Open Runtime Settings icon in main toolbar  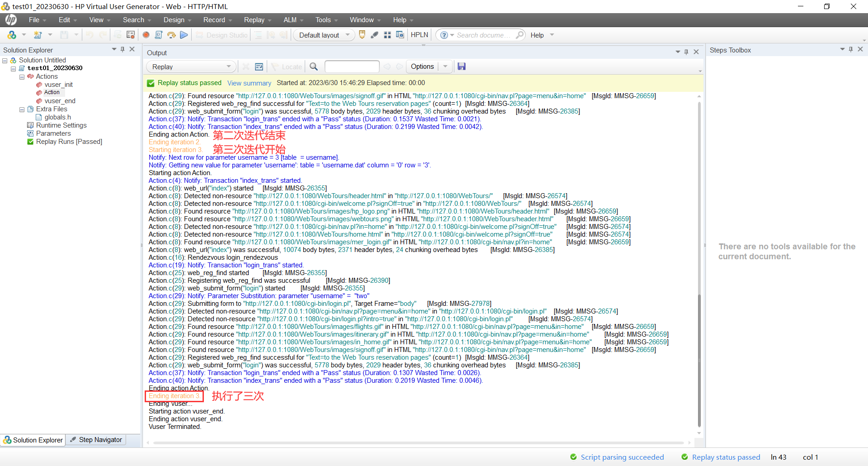coord(131,35)
